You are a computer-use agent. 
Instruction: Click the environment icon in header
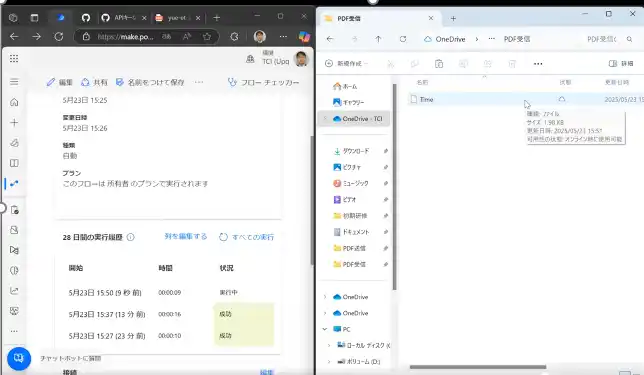[250, 59]
